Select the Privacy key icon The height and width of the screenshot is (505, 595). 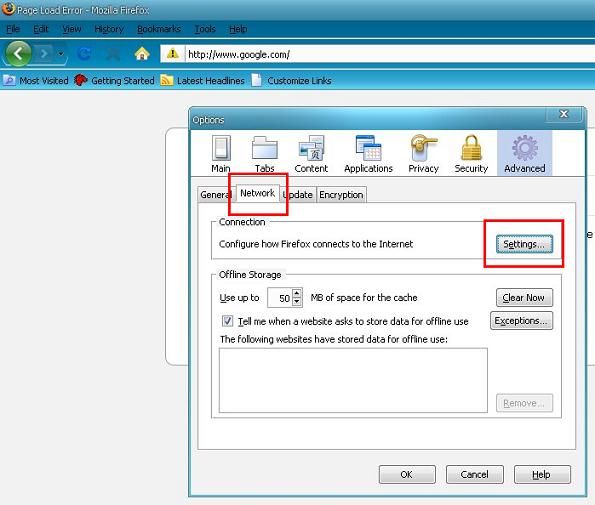[423, 148]
